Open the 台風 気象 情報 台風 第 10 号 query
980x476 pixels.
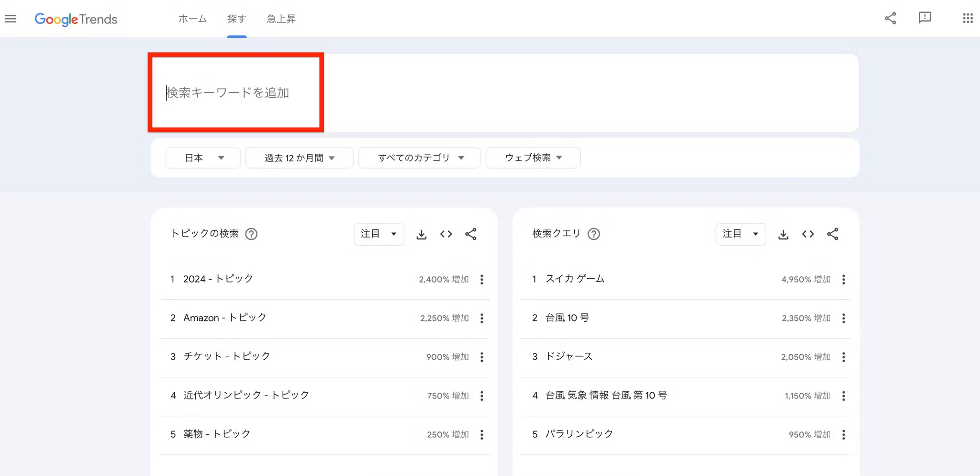686,396
